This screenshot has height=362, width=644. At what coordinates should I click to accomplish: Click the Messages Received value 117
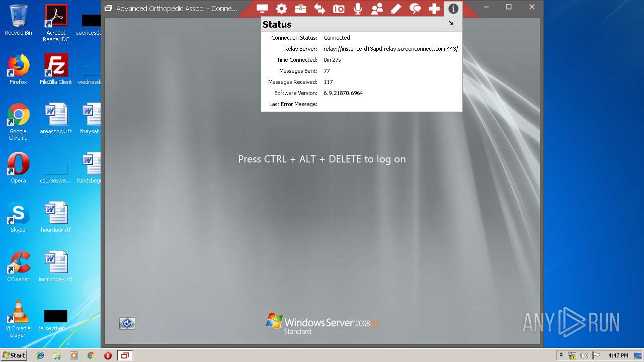[328, 82]
